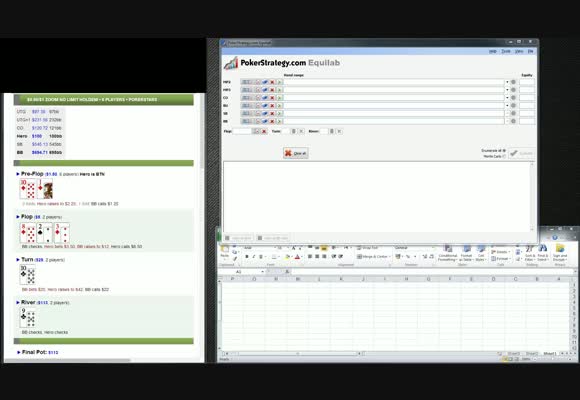The width and height of the screenshot is (580, 400).
Task: Open the Merge & Center dropdown
Action: coord(390,256)
